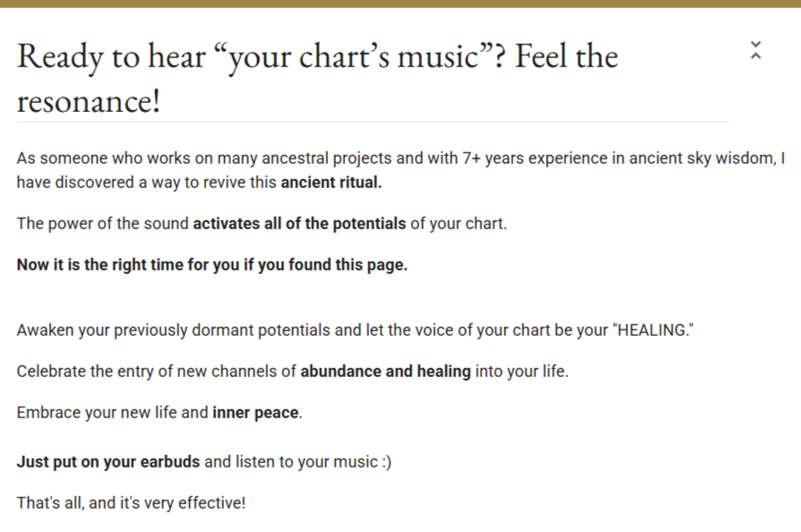Click bold phrase "activates all of the potentials"
Screen dimensions: 801x532
click(x=299, y=224)
